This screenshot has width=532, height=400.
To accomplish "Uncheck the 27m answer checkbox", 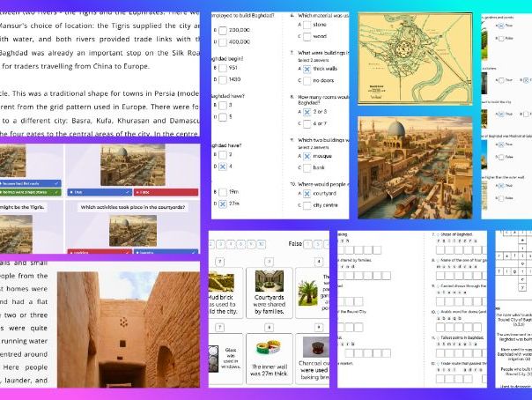I will click(x=223, y=204).
